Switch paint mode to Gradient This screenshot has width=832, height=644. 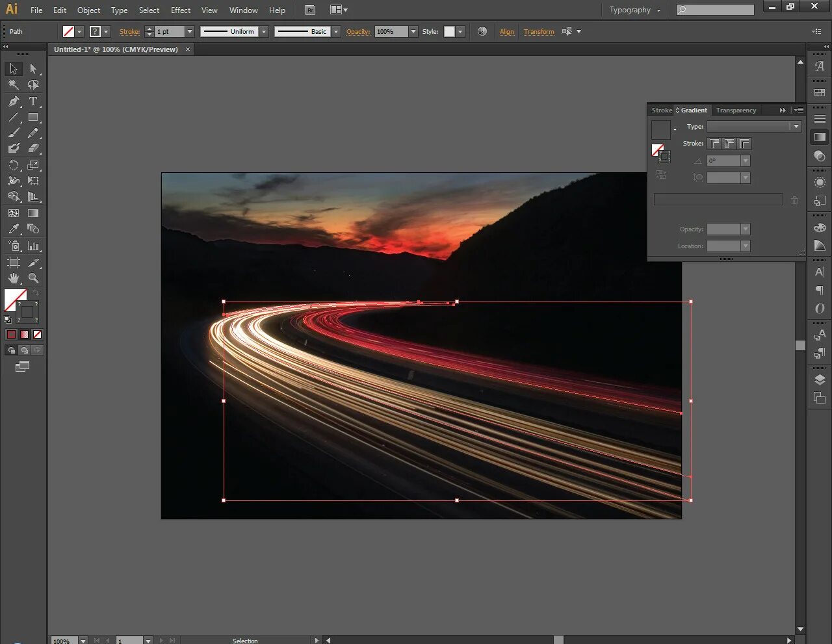click(24, 334)
